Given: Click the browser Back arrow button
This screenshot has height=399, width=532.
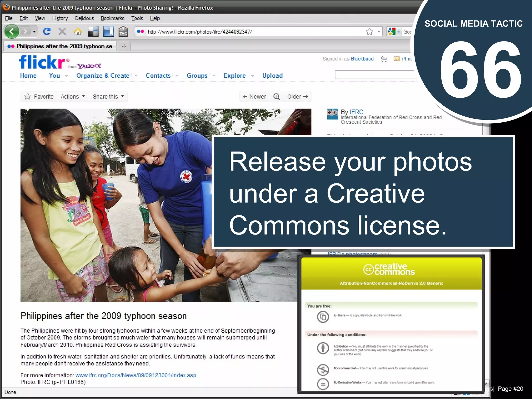Looking at the screenshot, I should pyautogui.click(x=11, y=32).
